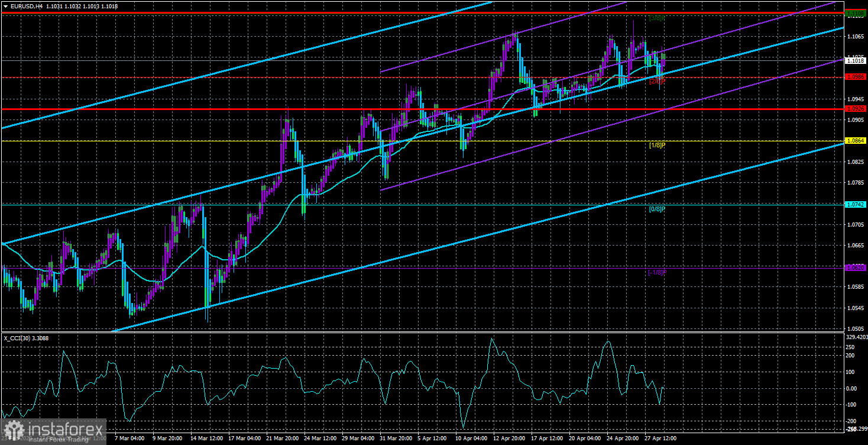Click the [-1/8]P Murrey level label
The height and width of the screenshot is (445, 868).
click(x=658, y=272)
